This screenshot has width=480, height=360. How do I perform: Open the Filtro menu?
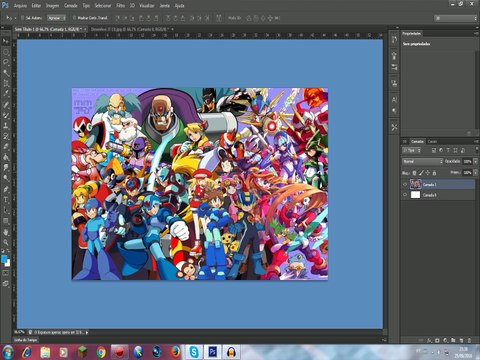[120, 6]
